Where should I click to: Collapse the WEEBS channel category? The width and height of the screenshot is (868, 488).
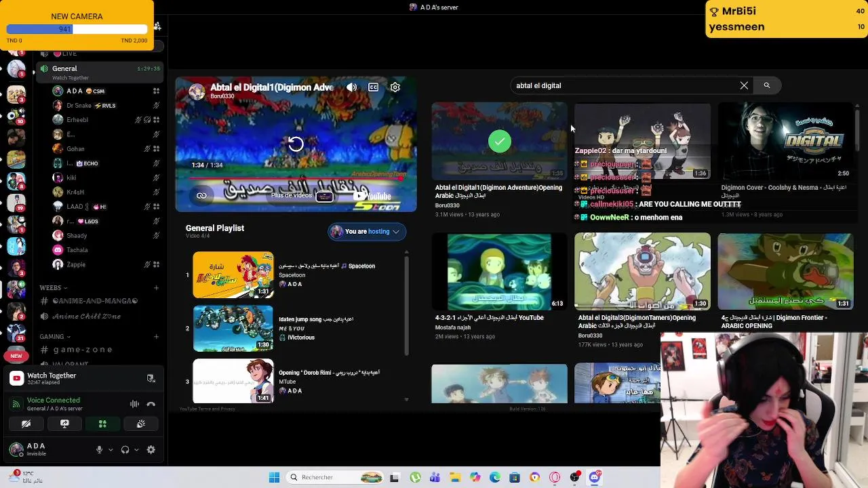[x=53, y=288]
